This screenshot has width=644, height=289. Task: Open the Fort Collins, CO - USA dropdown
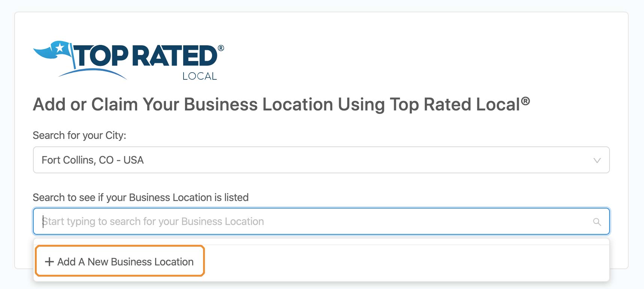tap(321, 160)
